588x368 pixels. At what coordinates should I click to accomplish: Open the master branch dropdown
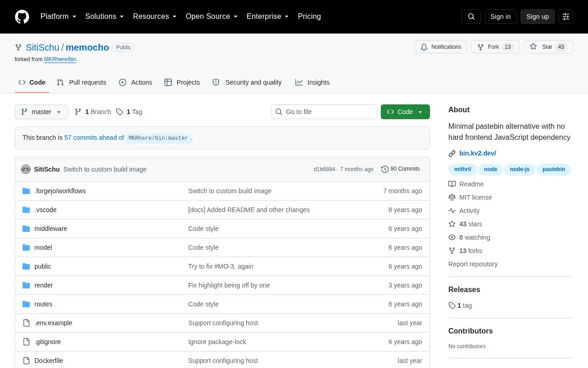point(41,112)
